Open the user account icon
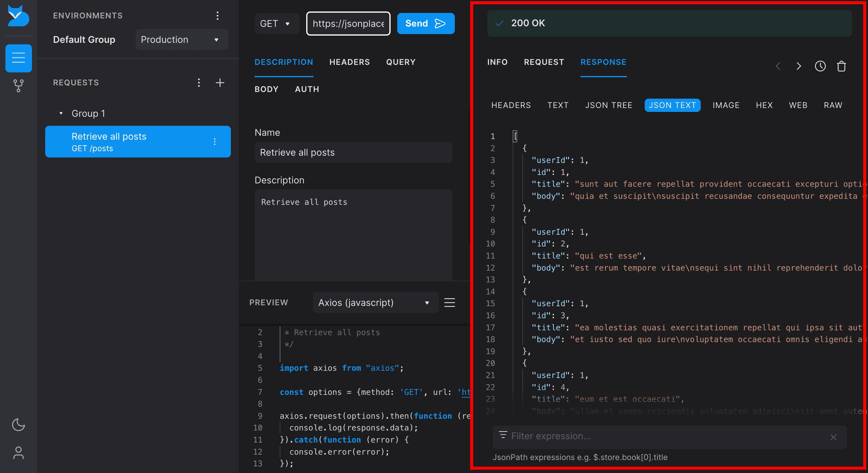Viewport: 868px width, 473px height. pyautogui.click(x=18, y=453)
